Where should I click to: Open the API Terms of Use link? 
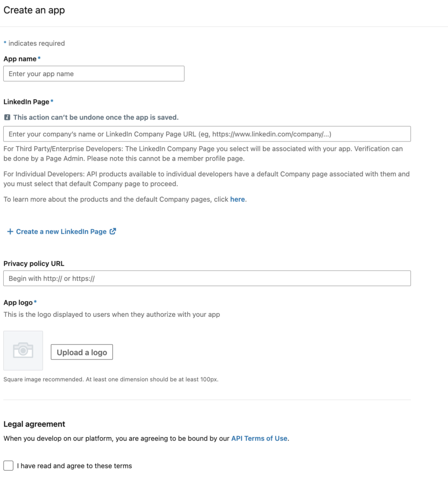coord(259,438)
